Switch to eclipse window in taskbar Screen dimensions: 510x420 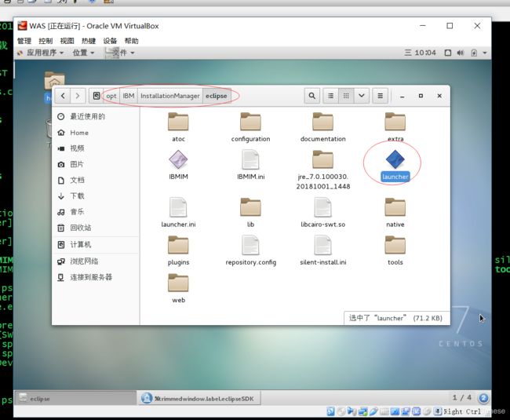click(75, 399)
